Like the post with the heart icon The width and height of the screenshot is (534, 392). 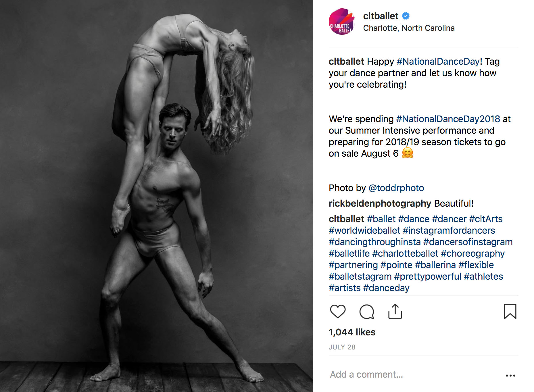[338, 312]
